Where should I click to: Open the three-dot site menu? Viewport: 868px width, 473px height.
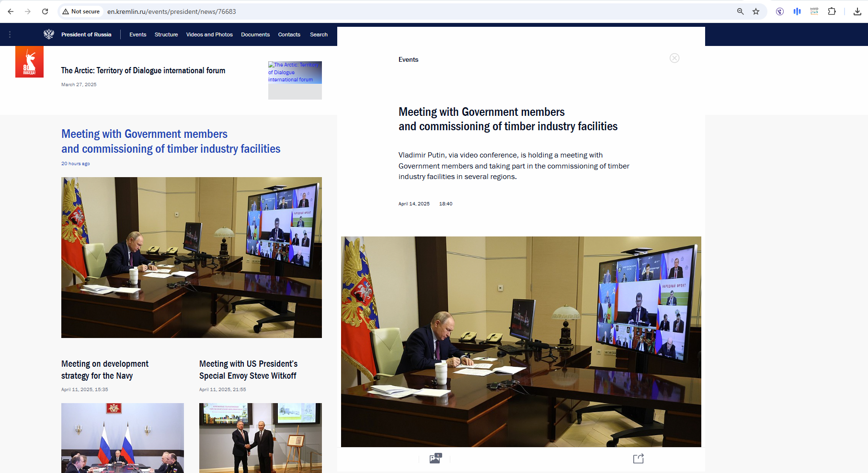click(10, 34)
